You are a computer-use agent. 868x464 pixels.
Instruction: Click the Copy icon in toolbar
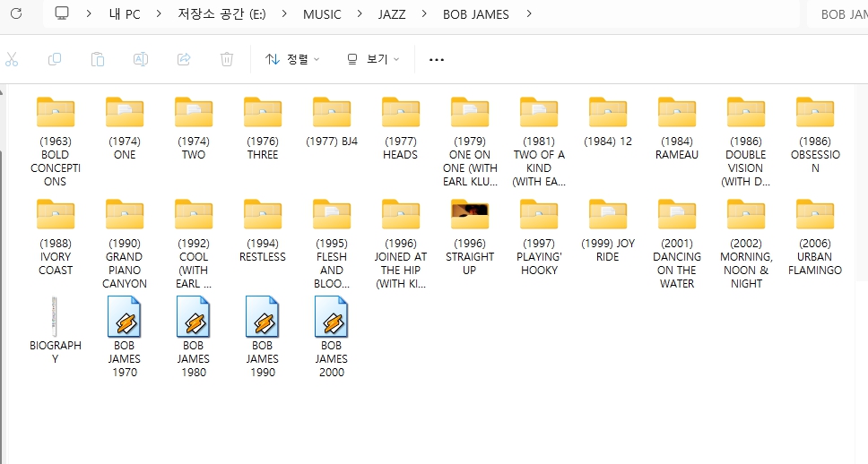coord(55,59)
